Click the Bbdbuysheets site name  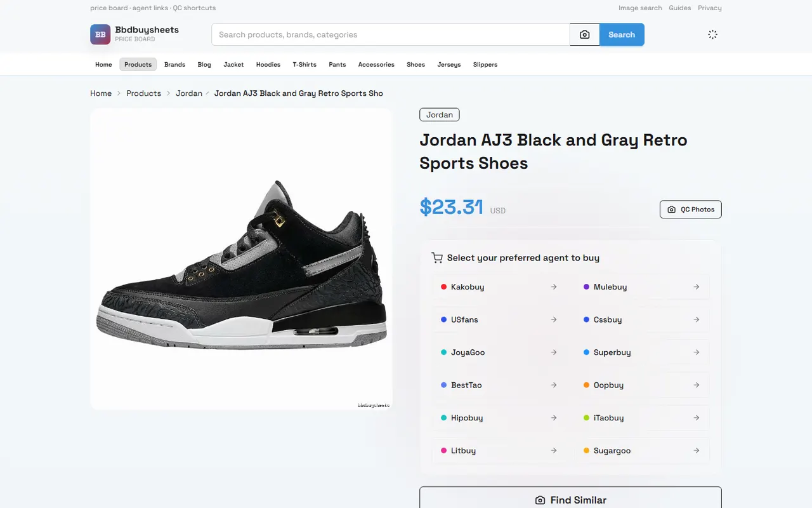(147, 30)
